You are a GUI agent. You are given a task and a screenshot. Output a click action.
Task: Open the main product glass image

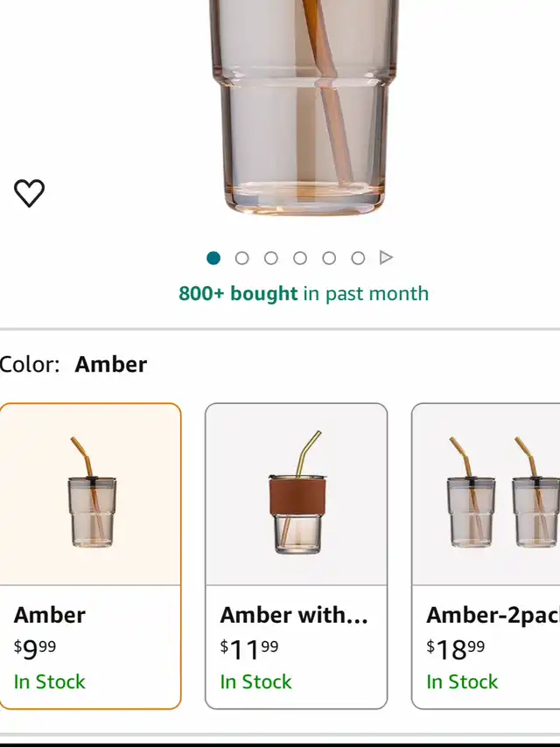point(298,105)
